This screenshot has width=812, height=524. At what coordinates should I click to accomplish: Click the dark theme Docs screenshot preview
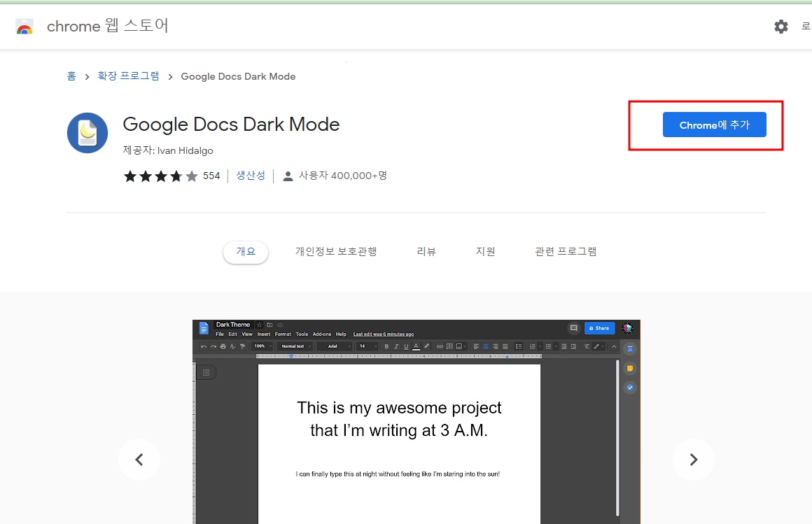[x=416, y=422]
